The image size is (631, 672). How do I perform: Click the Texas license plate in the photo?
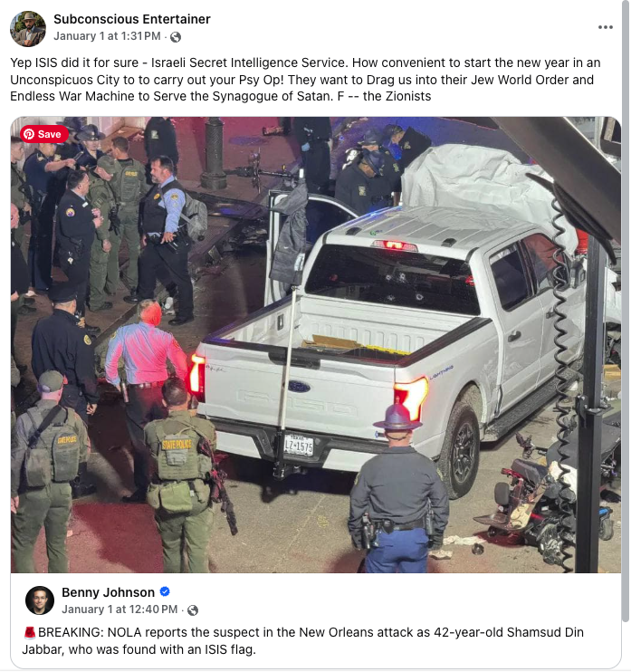pyautogui.click(x=299, y=446)
